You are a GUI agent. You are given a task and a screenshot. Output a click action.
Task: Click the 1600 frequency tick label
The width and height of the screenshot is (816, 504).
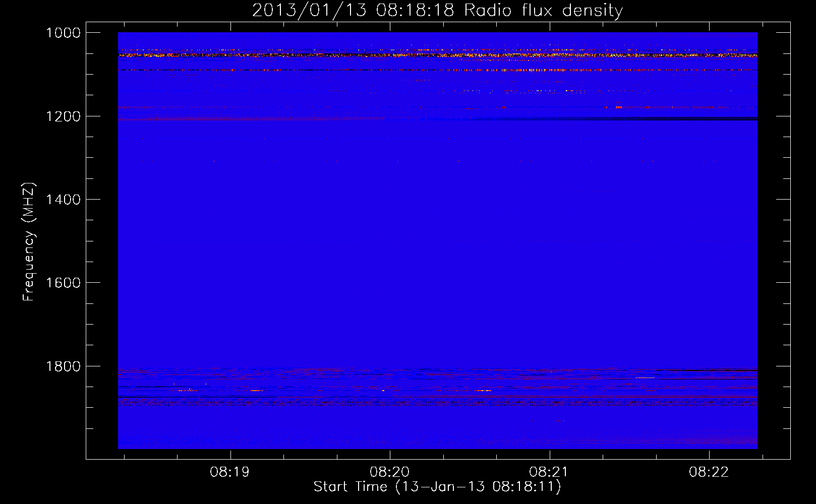pos(63,283)
